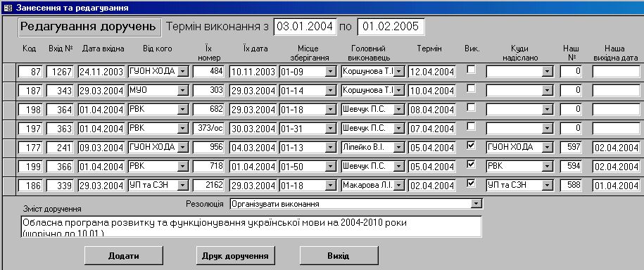Click the Їх номер field 373/ос
The width and height of the screenshot is (644, 270).
(208, 128)
